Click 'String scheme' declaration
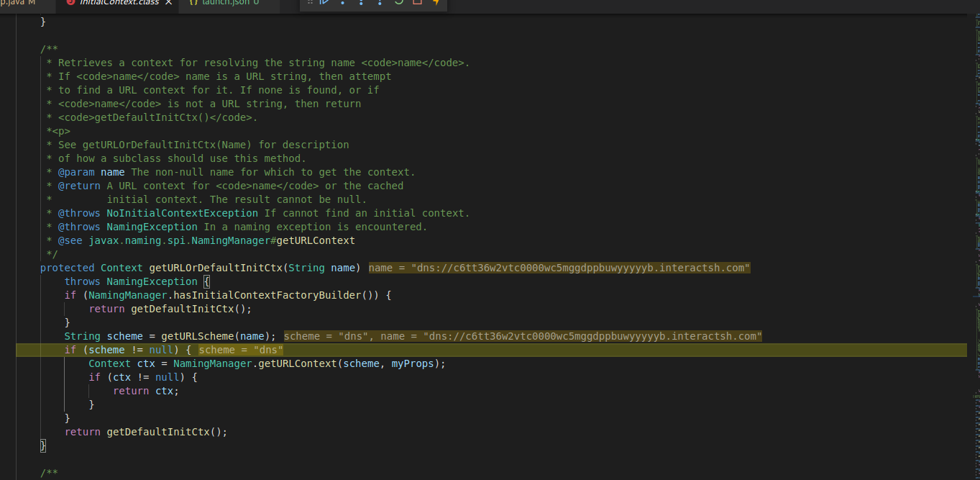The width and height of the screenshot is (980, 480). (104, 336)
